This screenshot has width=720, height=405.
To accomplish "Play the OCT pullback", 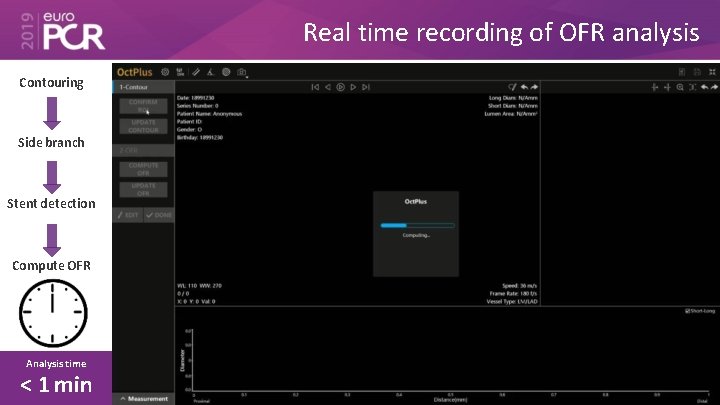I will pyautogui.click(x=340, y=87).
